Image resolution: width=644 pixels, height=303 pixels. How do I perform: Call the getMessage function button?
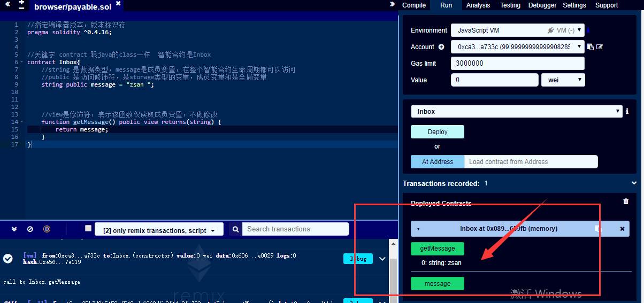438,248
